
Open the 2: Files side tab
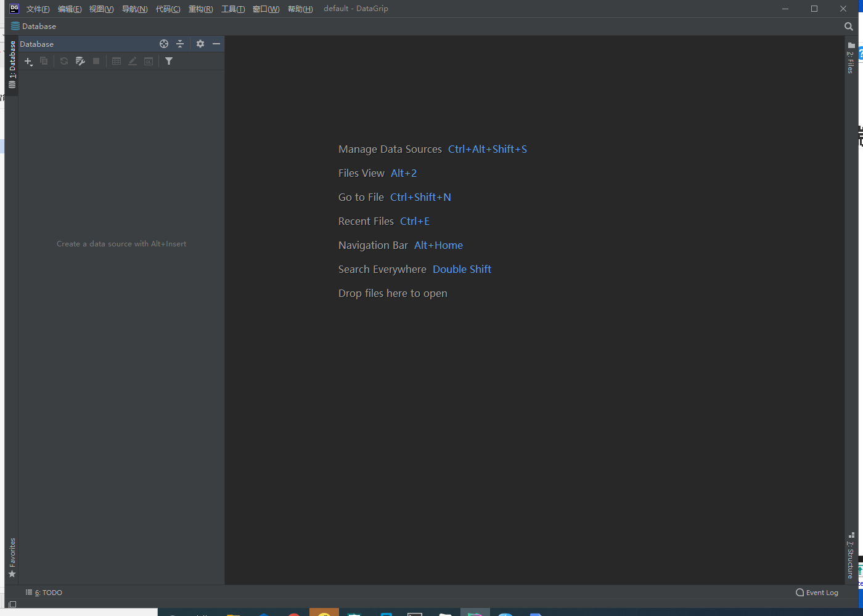[851, 59]
